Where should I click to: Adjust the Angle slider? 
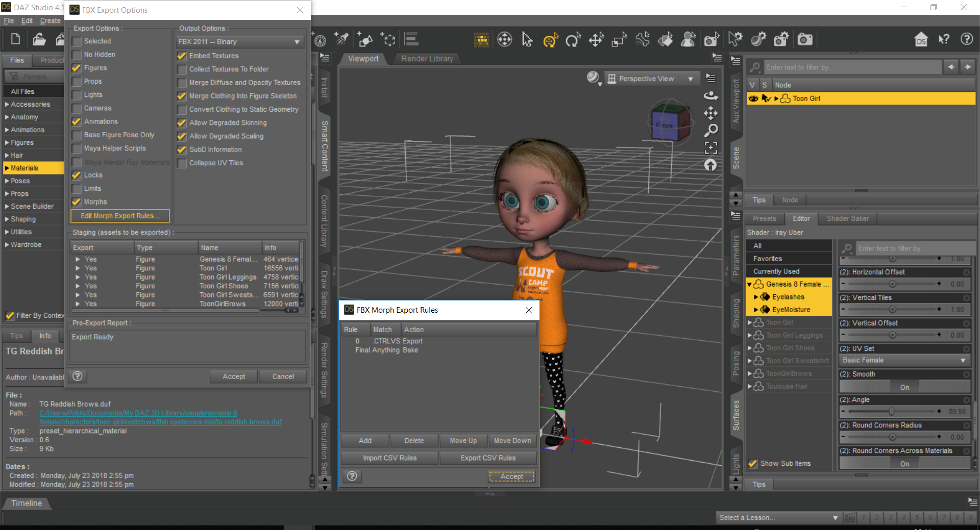(x=892, y=412)
